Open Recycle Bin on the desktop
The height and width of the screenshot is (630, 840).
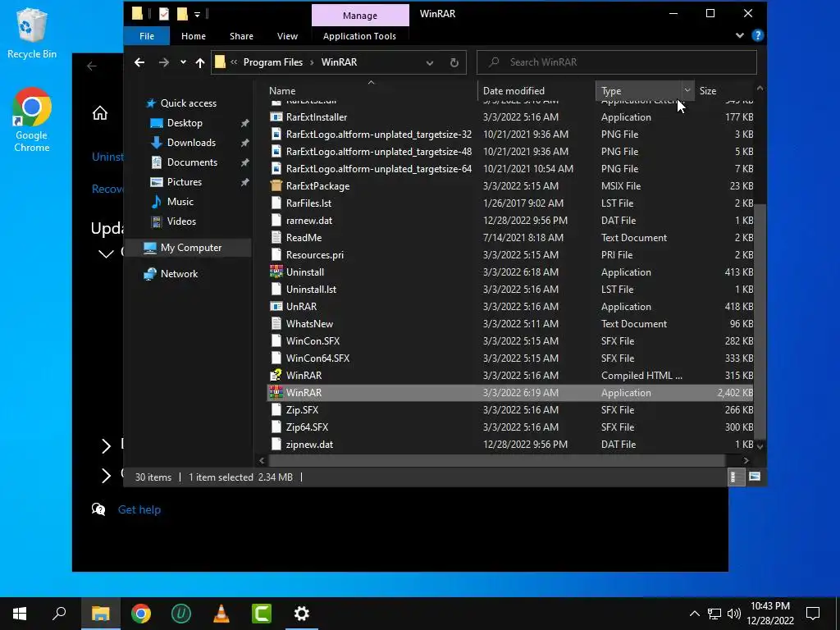(32, 33)
